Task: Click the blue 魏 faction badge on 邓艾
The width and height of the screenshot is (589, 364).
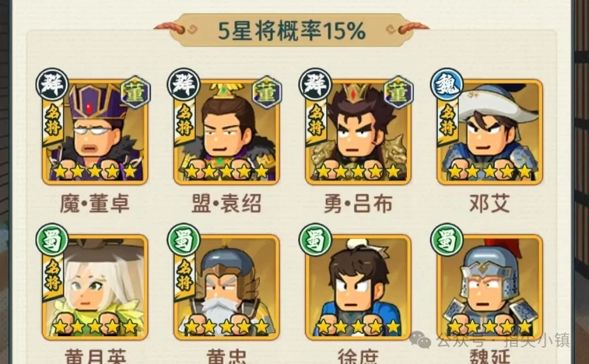Action: point(447,84)
